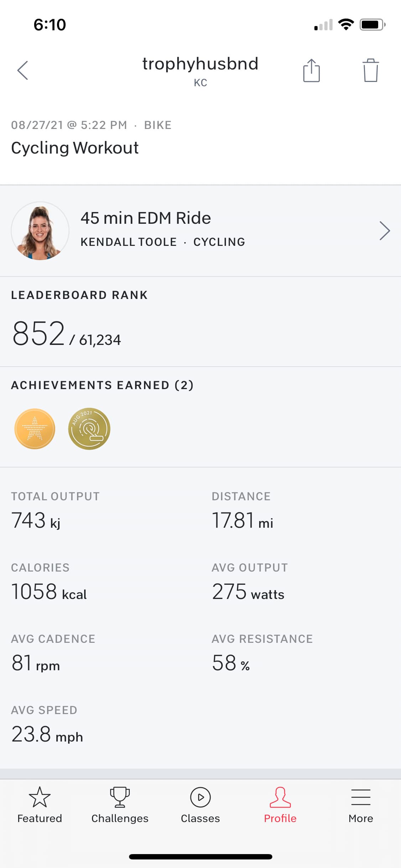The height and width of the screenshot is (868, 401).
Task: Open the gold star achievement badge
Action: (x=35, y=429)
